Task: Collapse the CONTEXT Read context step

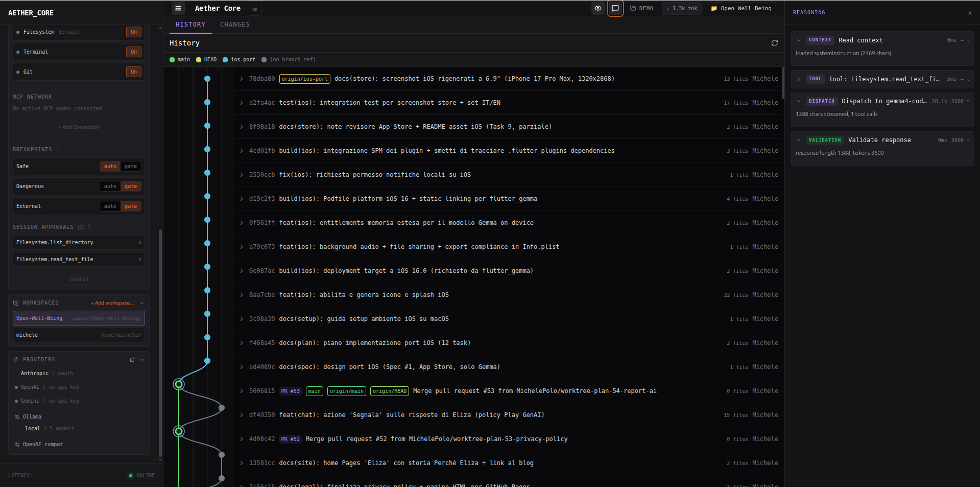Action: click(x=799, y=40)
